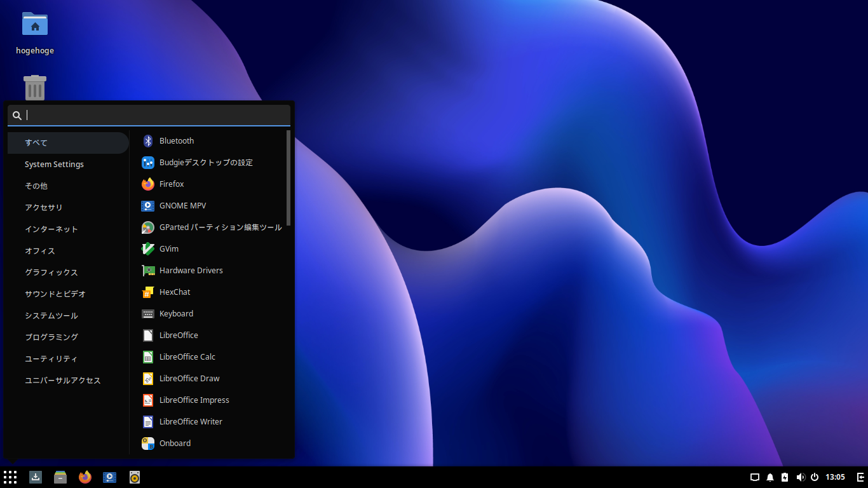Click the power button in tray
Screen dimensions: 868x488
click(x=815, y=477)
